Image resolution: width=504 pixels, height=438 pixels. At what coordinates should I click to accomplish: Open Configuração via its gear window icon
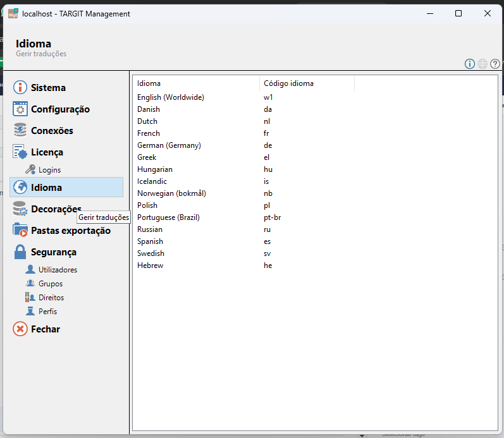coord(20,109)
